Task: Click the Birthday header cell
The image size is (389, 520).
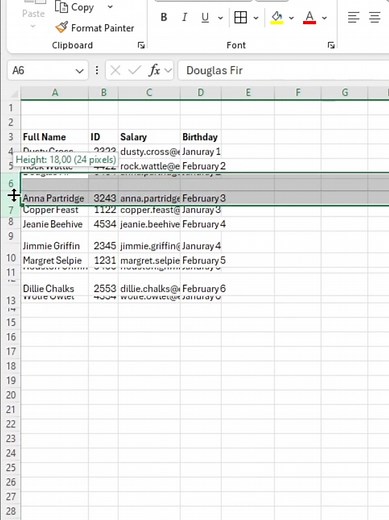Action: [201, 137]
